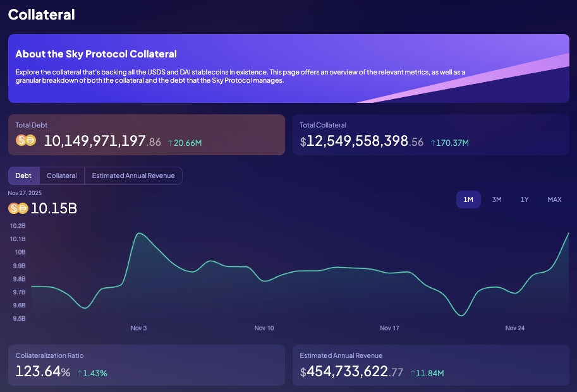Screen dimensions: 577x392
Task: Switch to the Collateral chart tab
Action: pyautogui.click(x=62, y=175)
